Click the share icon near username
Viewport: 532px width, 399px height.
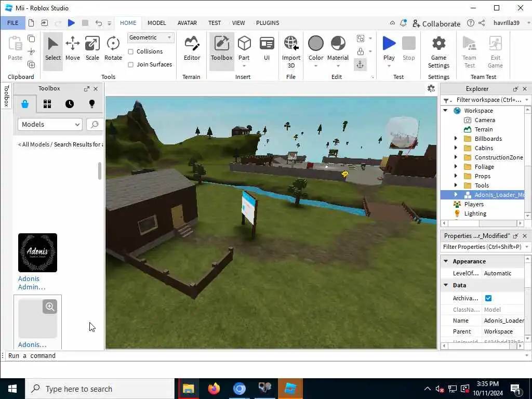click(x=482, y=23)
